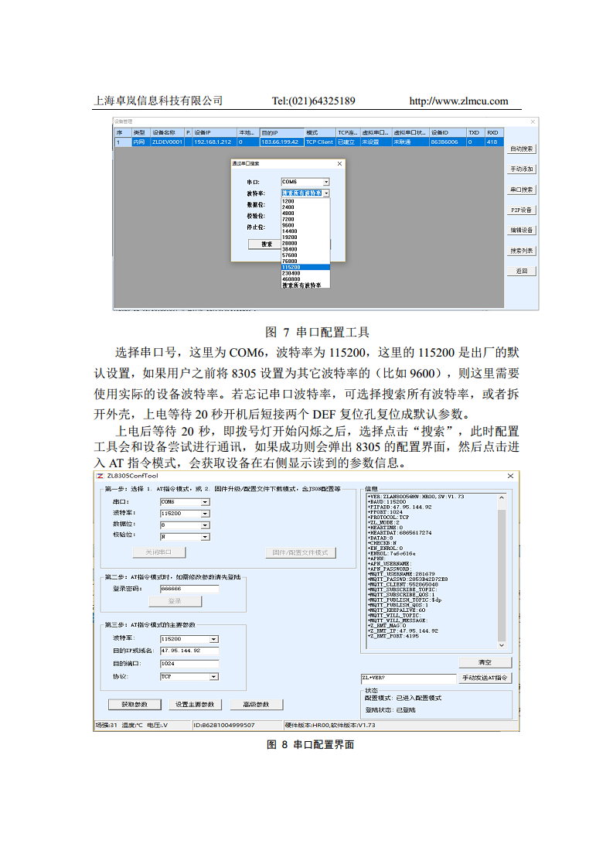Click the 高级参数 button
This screenshot has width=613, height=868.
256,705
